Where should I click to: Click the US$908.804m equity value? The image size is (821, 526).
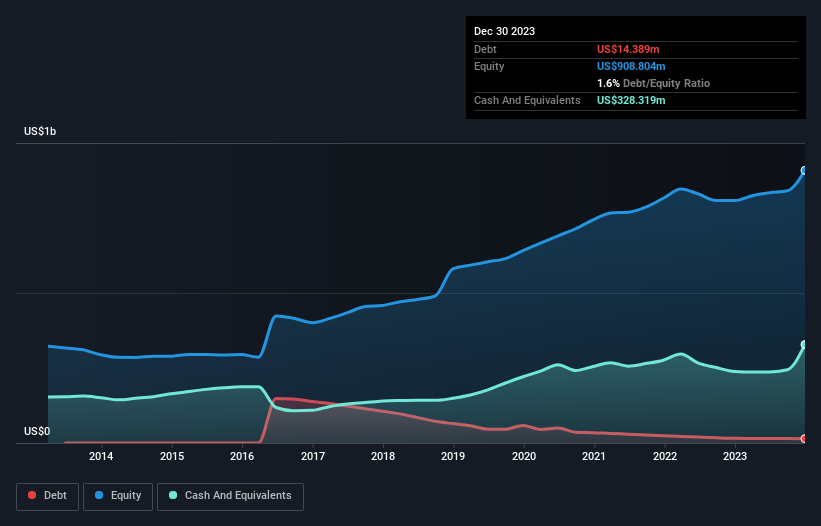631,66
